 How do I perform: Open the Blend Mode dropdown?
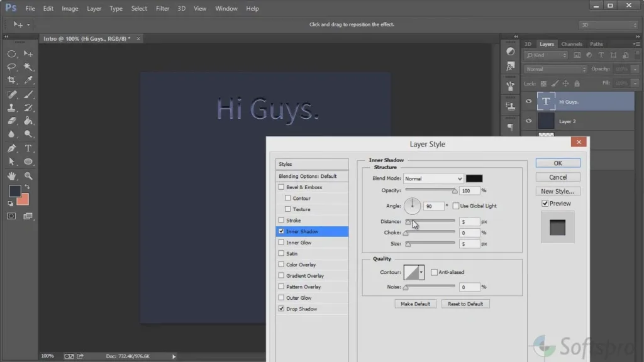pyautogui.click(x=433, y=178)
